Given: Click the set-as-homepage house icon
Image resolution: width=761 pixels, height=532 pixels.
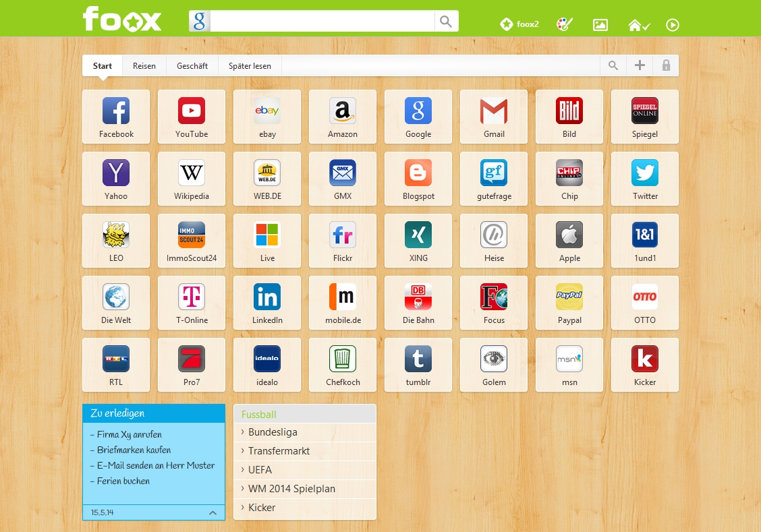Looking at the screenshot, I should click(x=638, y=25).
